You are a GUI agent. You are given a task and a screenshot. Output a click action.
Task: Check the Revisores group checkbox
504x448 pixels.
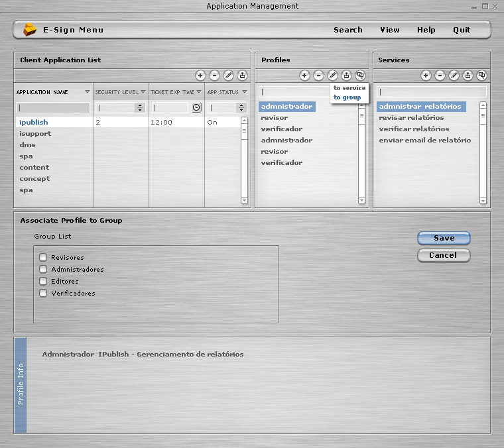43,258
